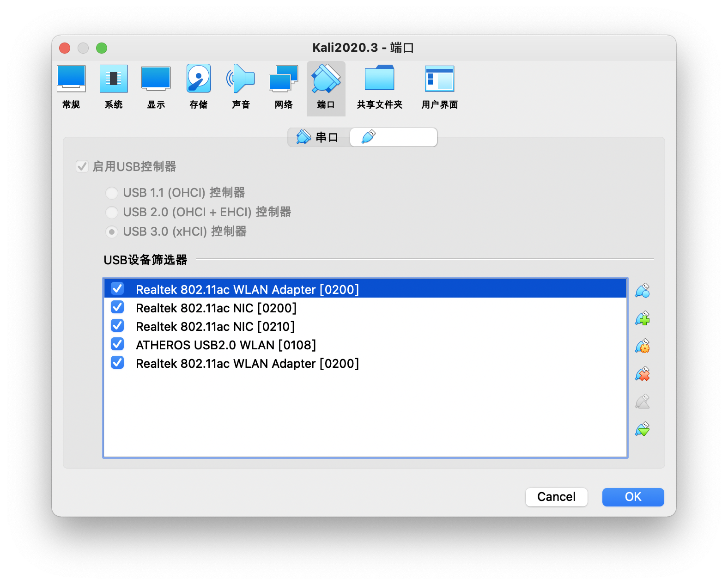The width and height of the screenshot is (728, 585).
Task: Confirm settings with the OK button
Action: point(633,497)
